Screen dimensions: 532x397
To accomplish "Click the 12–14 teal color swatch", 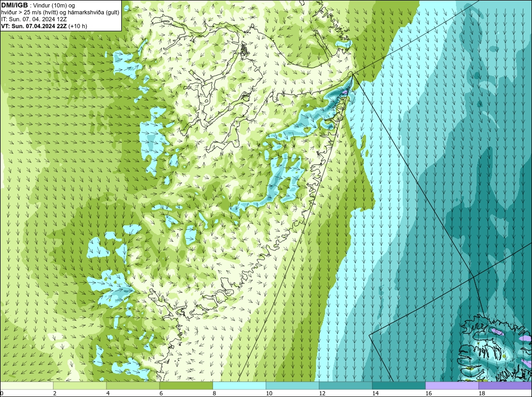I will point(345,386).
